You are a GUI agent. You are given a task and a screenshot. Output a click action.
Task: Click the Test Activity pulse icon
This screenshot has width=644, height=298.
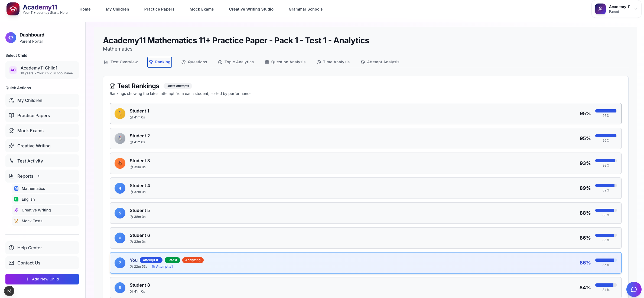(x=11, y=161)
